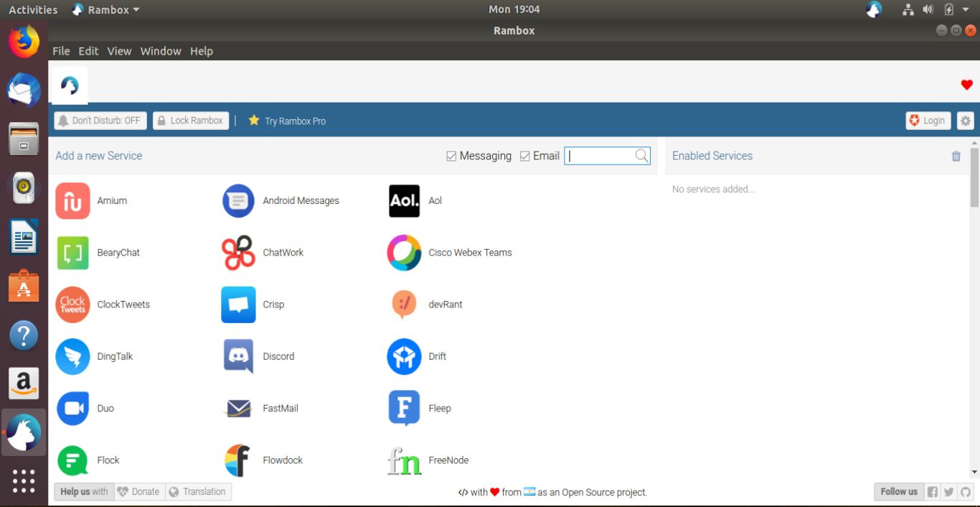Click the FastMail envelope icon
This screenshot has height=507, width=980.
tap(237, 408)
